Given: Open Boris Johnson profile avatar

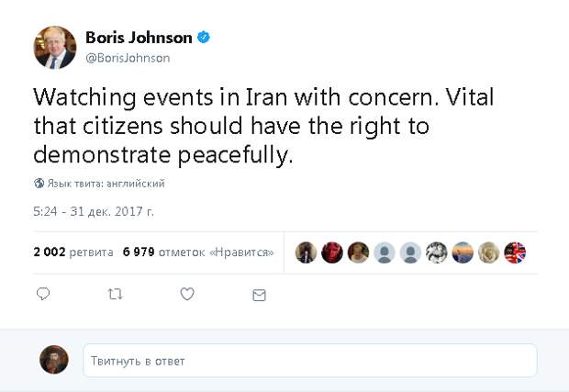Looking at the screenshot, I should (x=55, y=47).
